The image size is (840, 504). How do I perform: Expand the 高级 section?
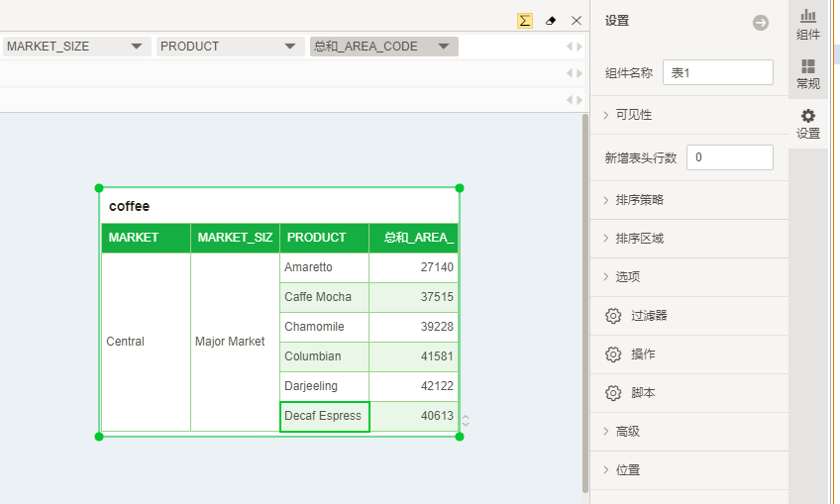(627, 432)
